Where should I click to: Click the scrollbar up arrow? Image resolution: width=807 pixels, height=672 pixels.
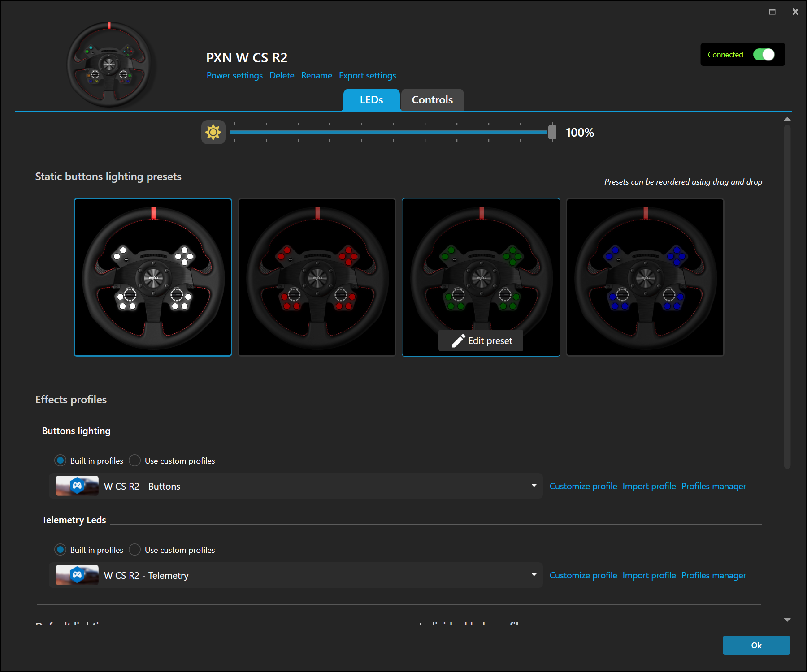coord(787,119)
